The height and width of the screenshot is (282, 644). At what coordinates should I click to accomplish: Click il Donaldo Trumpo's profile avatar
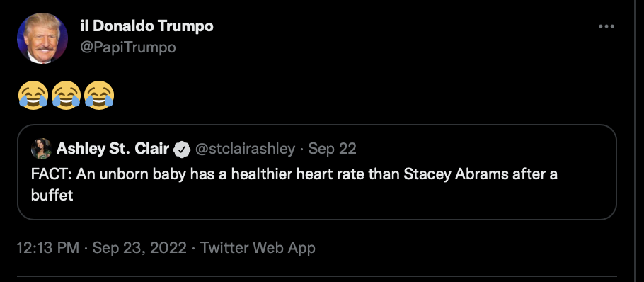click(x=42, y=38)
